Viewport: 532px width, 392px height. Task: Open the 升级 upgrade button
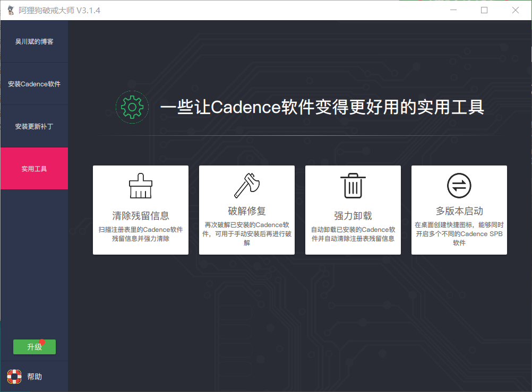[34, 346]
